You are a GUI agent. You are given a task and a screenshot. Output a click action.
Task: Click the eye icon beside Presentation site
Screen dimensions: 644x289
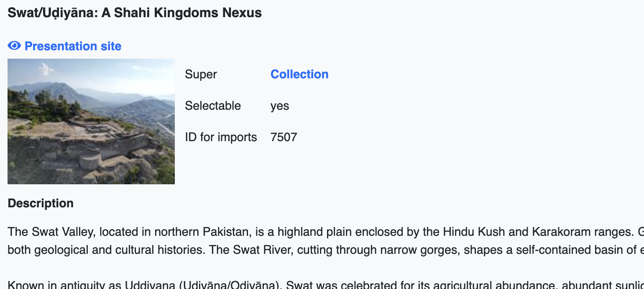pos(14,46)
